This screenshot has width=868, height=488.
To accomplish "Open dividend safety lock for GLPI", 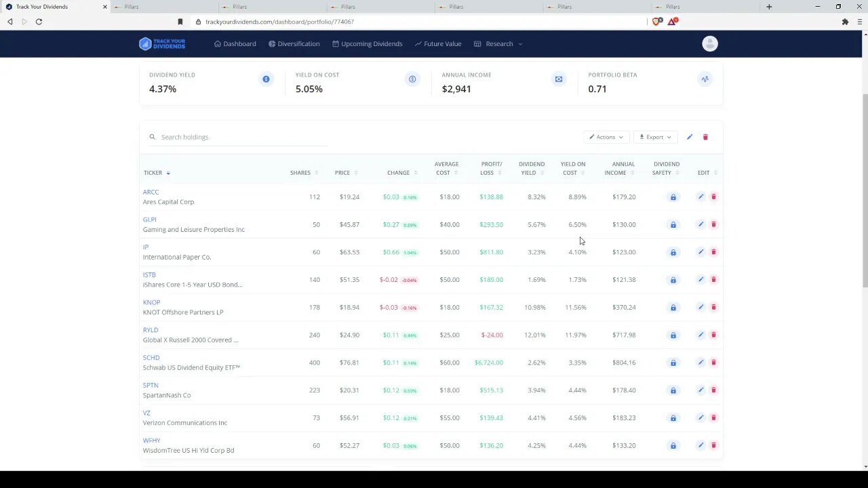I will 673,225.
